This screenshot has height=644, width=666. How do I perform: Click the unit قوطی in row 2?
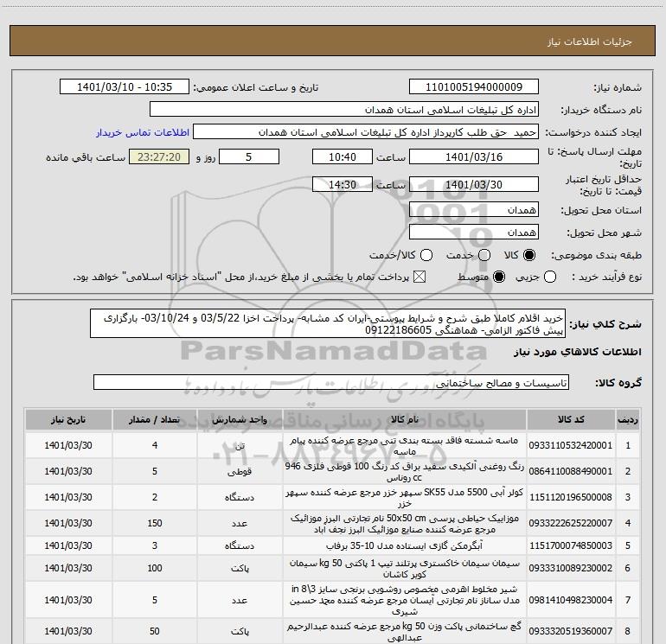click(x=240, y=471)
